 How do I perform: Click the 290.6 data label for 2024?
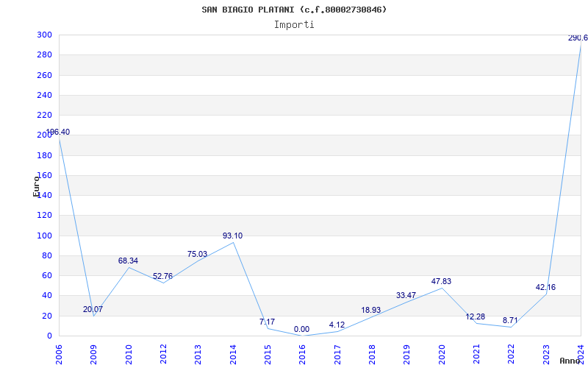pos(578,38)
